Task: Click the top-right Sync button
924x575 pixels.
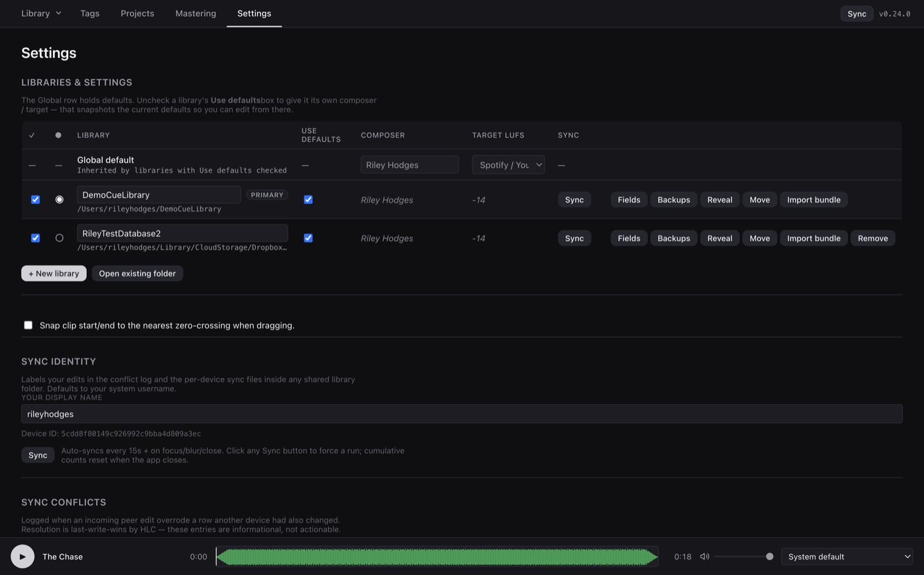Action: point(856,14)
